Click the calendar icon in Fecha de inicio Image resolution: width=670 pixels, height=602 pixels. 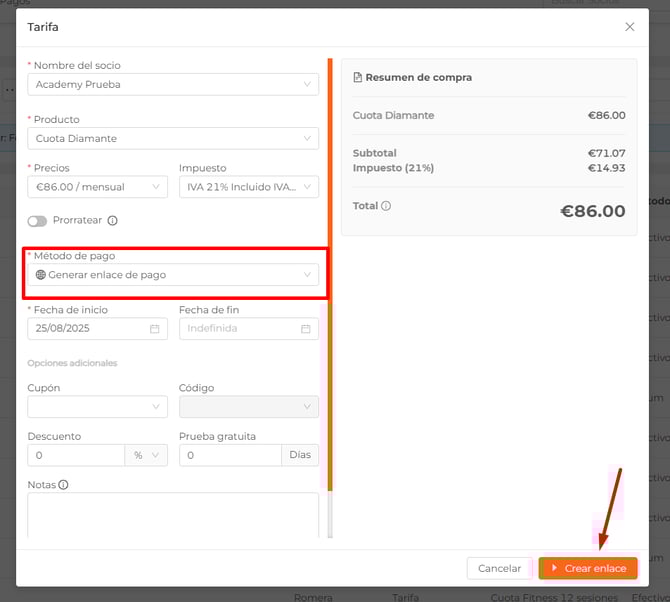pyautogui.click(x=155, y=329)
